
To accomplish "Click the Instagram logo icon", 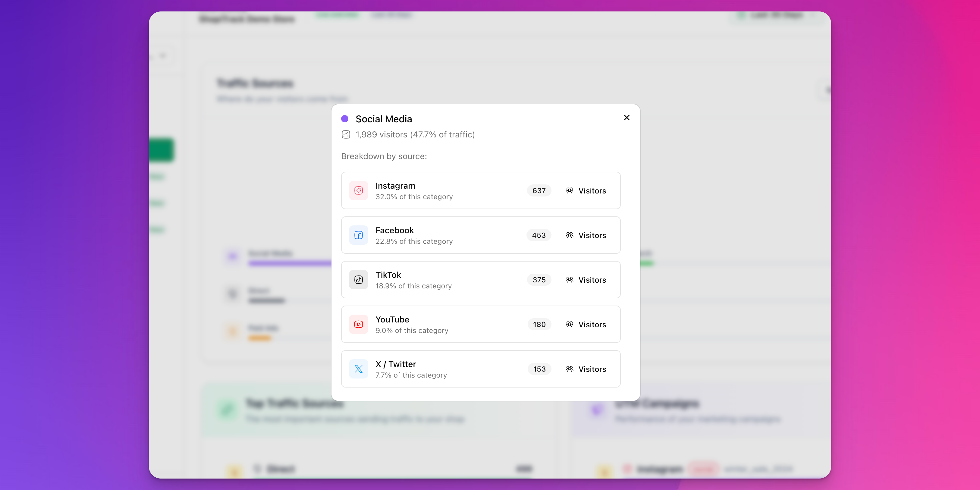I will [358, 190].
